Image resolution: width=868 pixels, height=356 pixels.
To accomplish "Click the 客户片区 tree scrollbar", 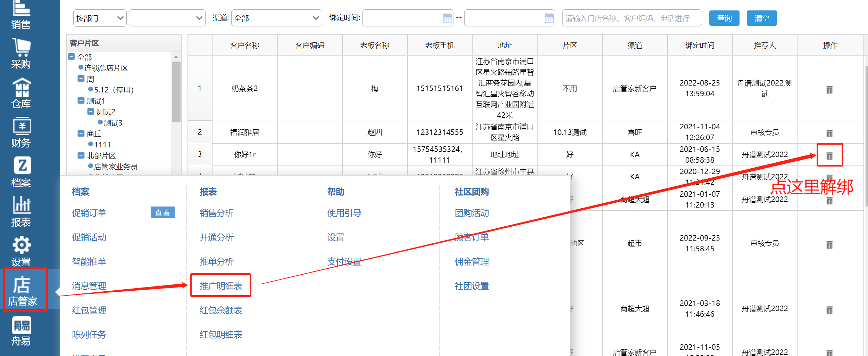I will pyautogui.click(x=176, y=92).
